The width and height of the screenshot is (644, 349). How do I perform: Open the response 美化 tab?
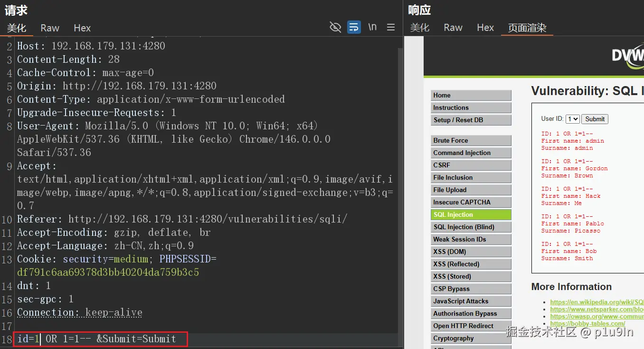click(420, 28)
